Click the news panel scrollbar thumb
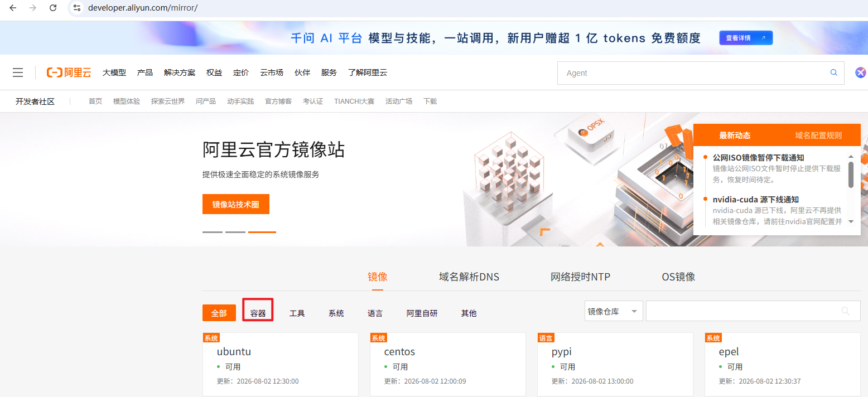 point(851,175)
